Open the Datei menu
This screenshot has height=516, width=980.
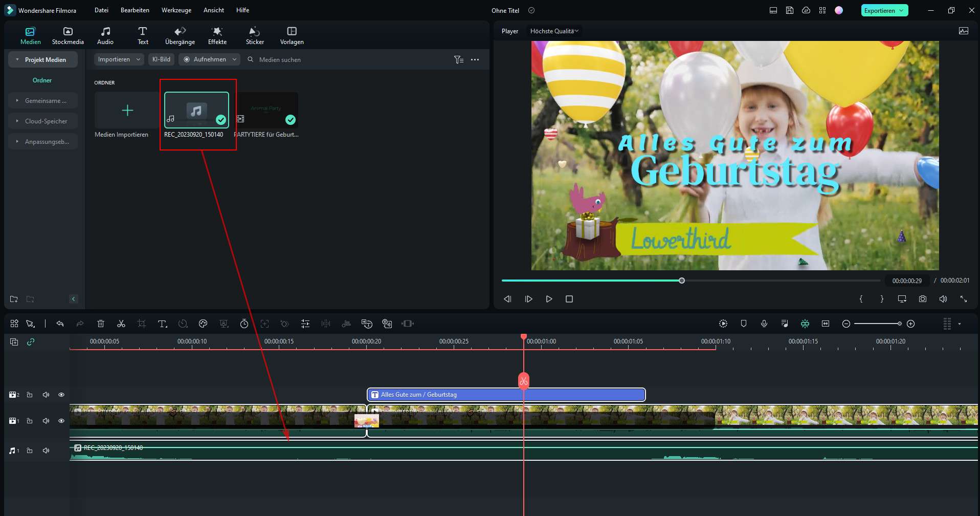pos(101,10)
